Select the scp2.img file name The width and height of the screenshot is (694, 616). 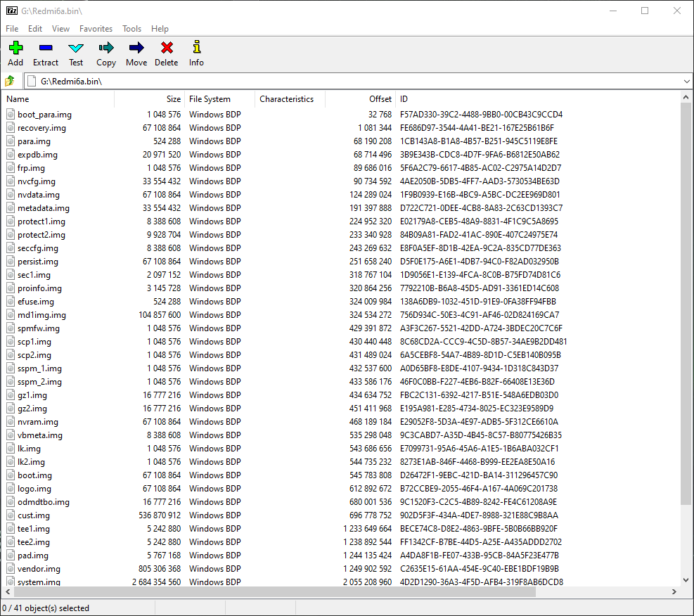pos(34,355)
